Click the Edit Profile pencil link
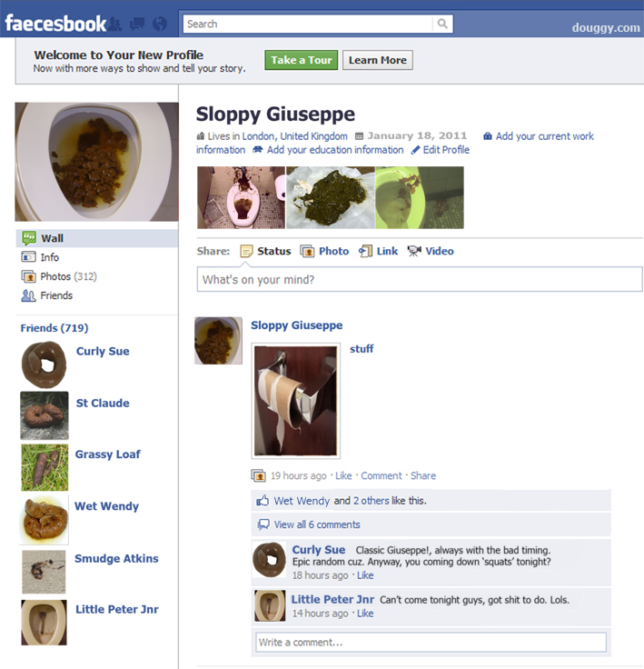644x669 pixels. pos(441,150)
